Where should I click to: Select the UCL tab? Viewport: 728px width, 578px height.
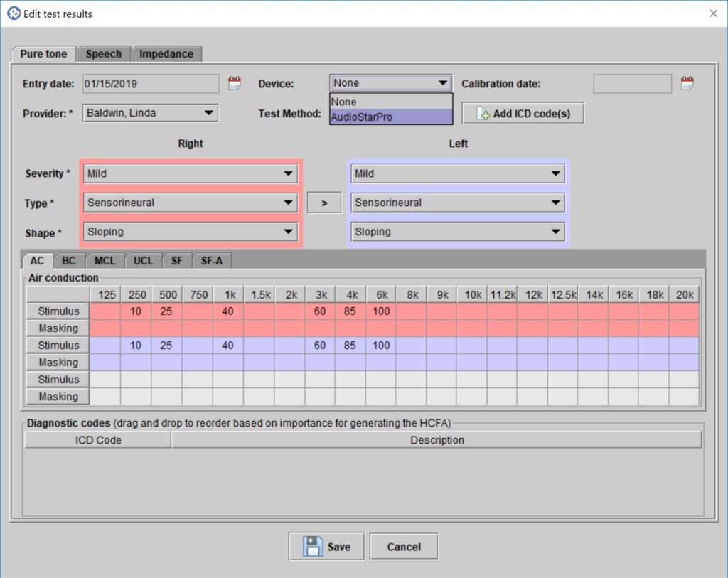click(143, 260)
